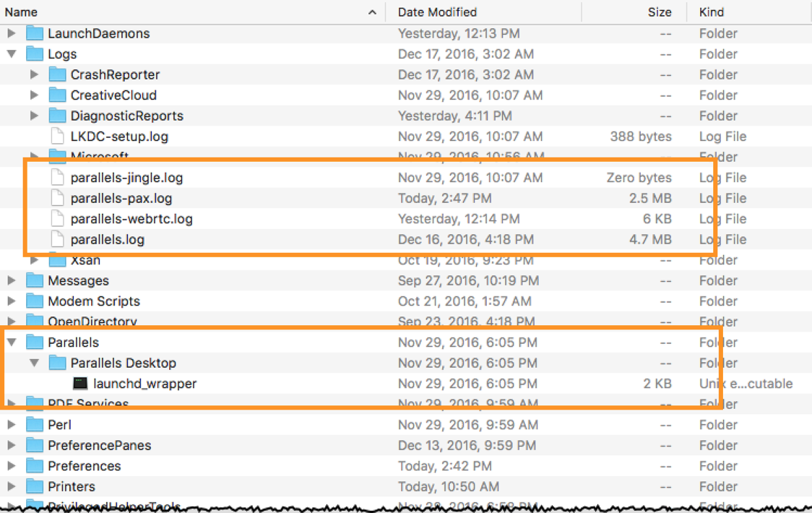Viewport: 812px width, 513px height.
Task: Click the 6 KB size value
Action: 657,219
